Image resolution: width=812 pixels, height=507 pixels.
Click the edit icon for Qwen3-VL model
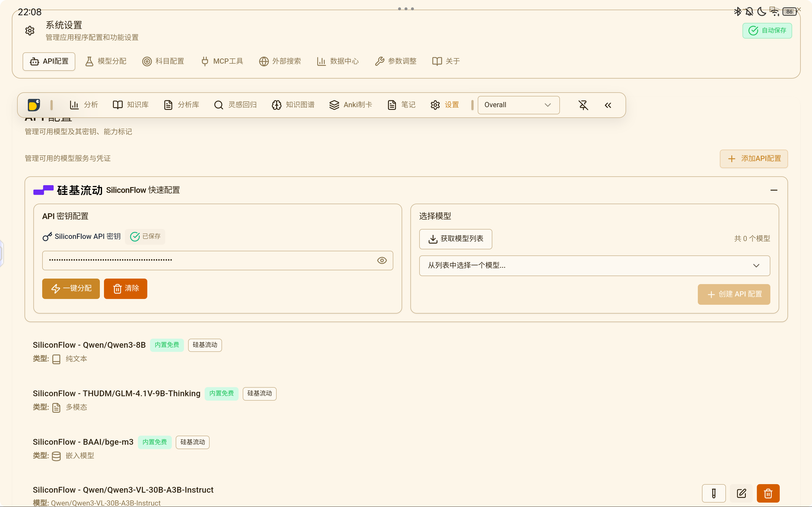[x=741, y=493]
